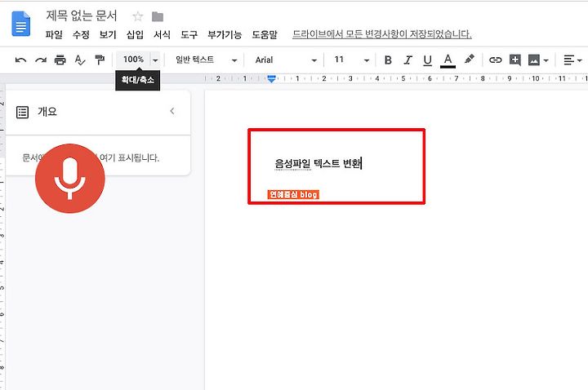This screenshot has height=390, width=588.
Task: Open the 도구 menu
Action: pos(189,35)
